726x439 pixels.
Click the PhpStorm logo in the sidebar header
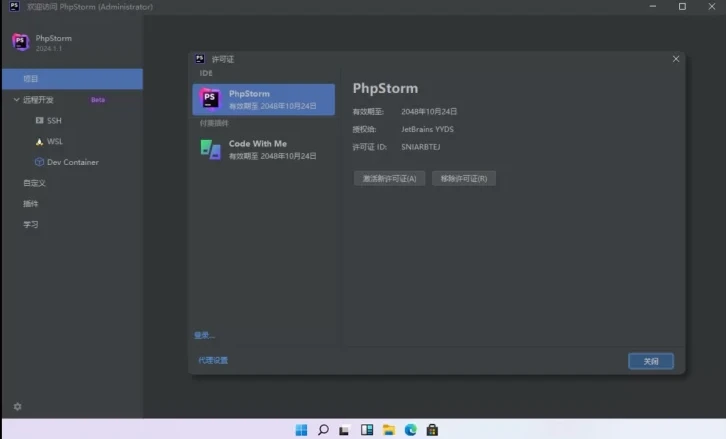pyautogui.click(x=21, y=42)
